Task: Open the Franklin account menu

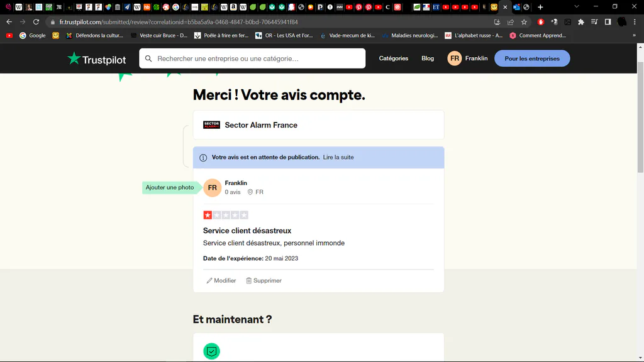Action: [467, 58]
